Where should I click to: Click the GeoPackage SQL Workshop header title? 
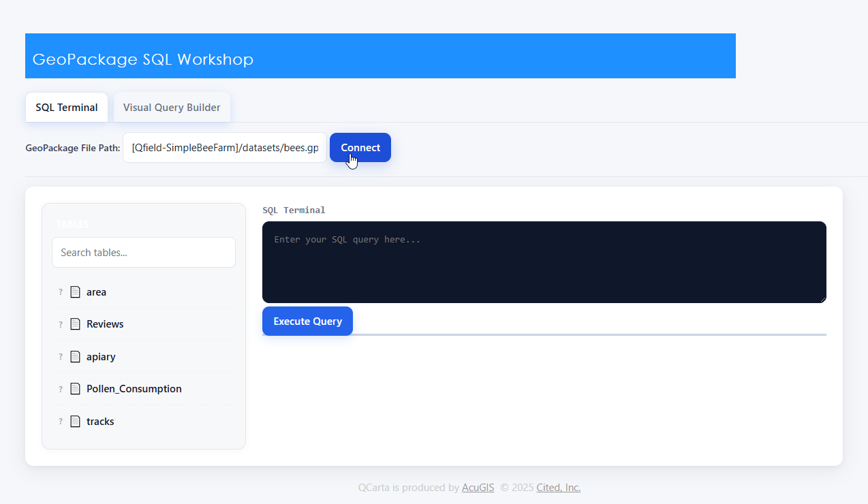pos(143,59)
